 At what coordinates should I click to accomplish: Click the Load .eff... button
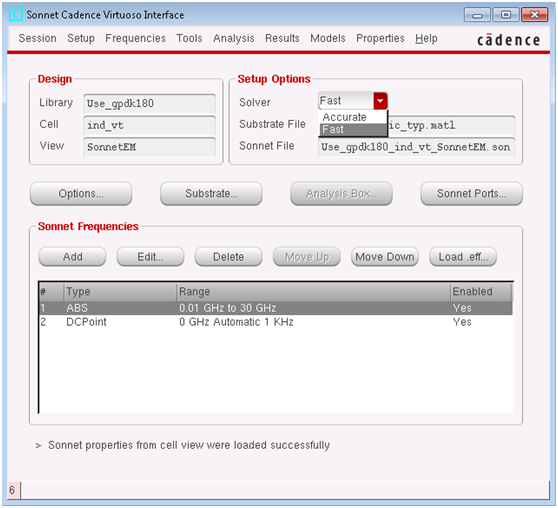pos(463,257)
